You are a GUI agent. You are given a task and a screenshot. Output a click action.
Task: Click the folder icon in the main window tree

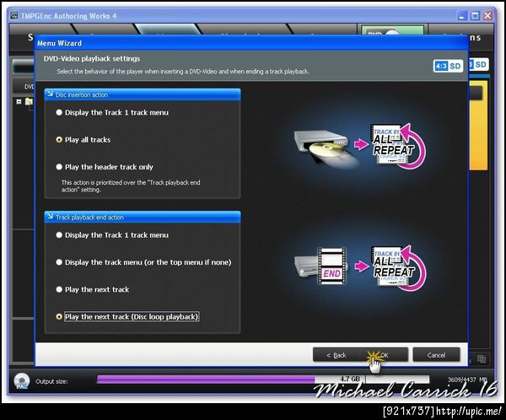pos(29,101)
